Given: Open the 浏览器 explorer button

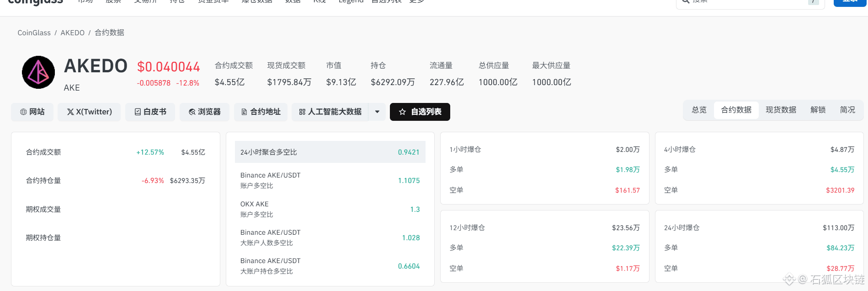Looking at the screenshot, I should 204,112.
